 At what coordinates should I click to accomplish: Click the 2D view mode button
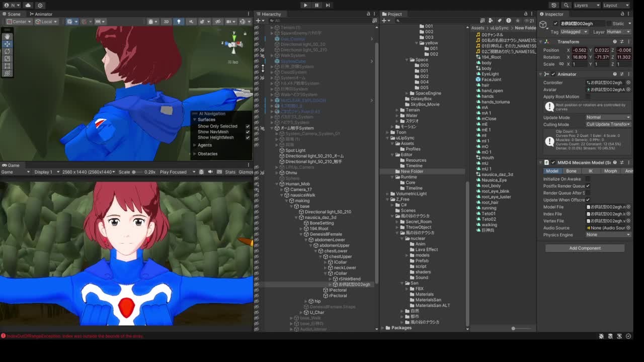[166, 22]
